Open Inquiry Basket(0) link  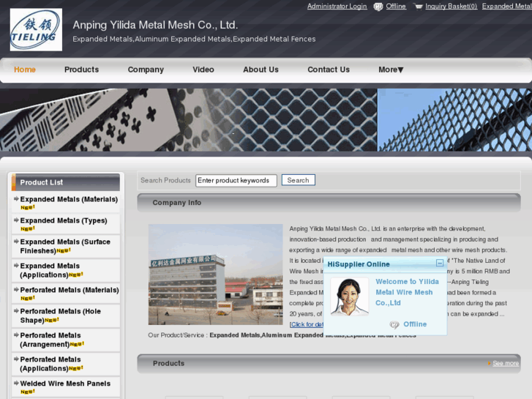pos(451,7)
